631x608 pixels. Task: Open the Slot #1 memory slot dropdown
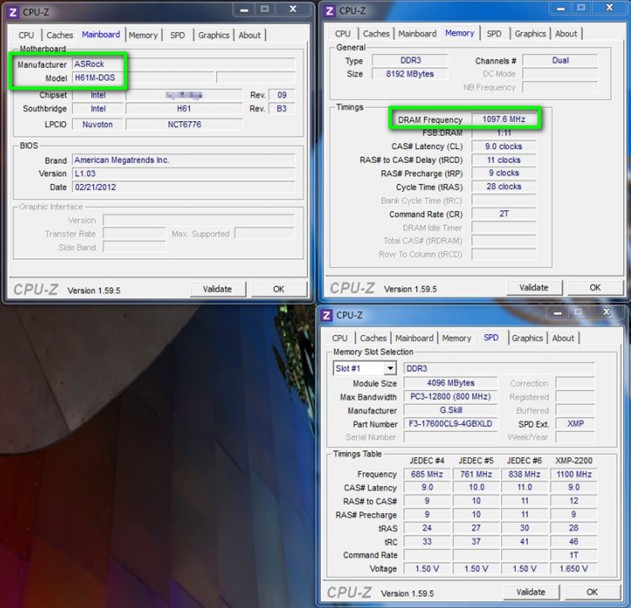[x=390, y=369]
